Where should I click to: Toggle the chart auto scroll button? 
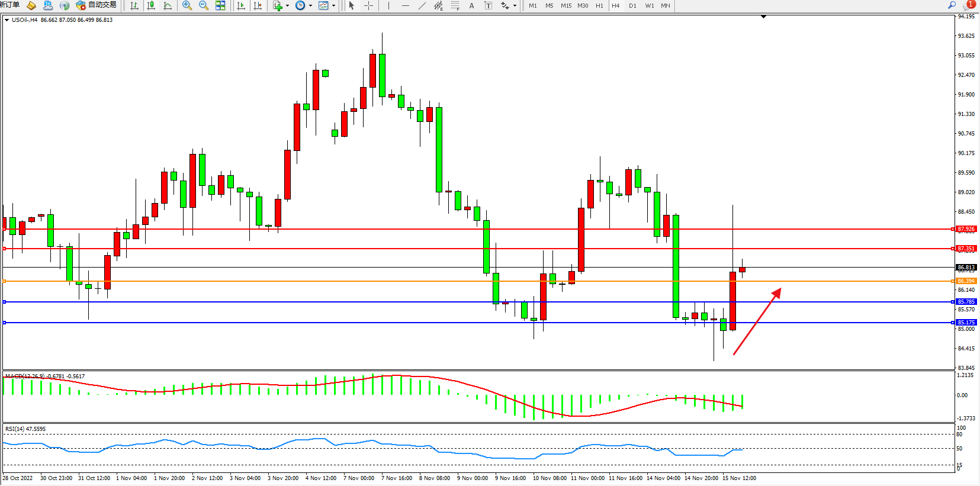(x=240, y=5)
